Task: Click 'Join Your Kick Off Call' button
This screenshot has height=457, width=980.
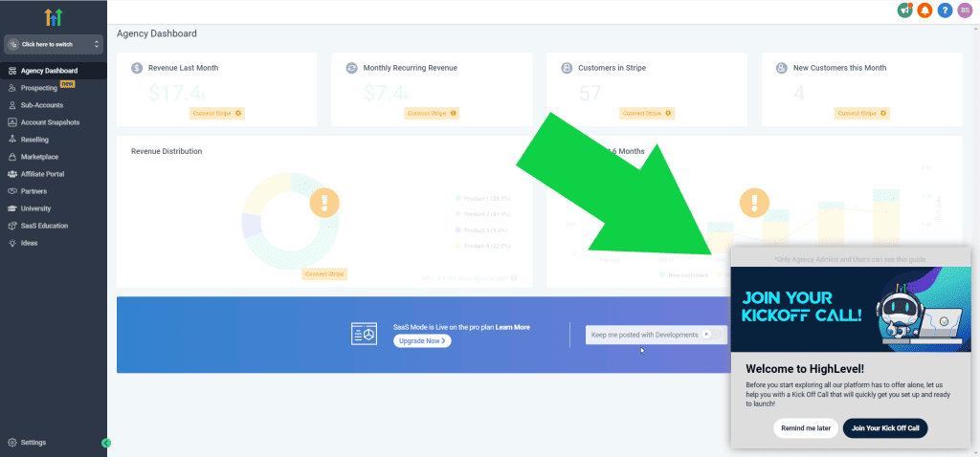Action: [x=885, y=428]
